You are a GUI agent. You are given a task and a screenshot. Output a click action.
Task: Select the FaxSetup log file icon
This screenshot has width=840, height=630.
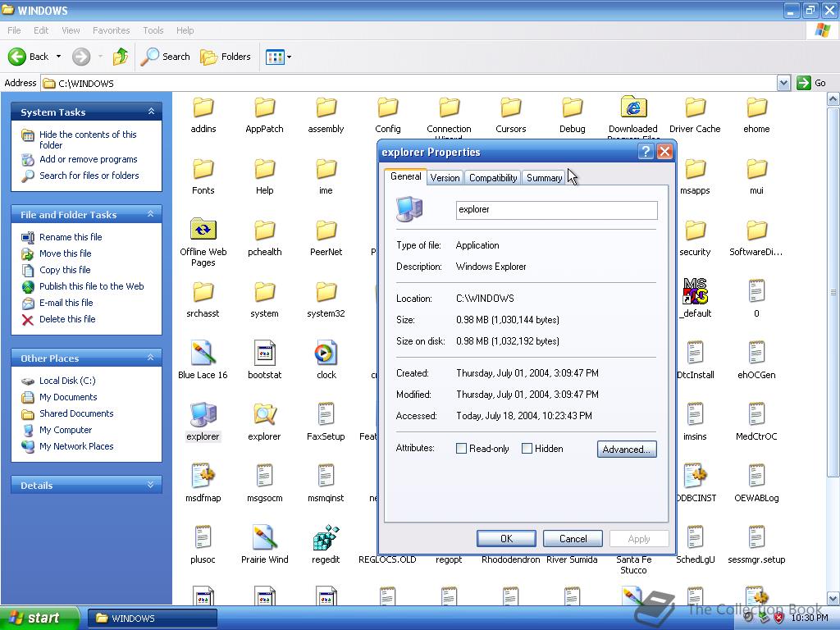click(x=326, y=414)
